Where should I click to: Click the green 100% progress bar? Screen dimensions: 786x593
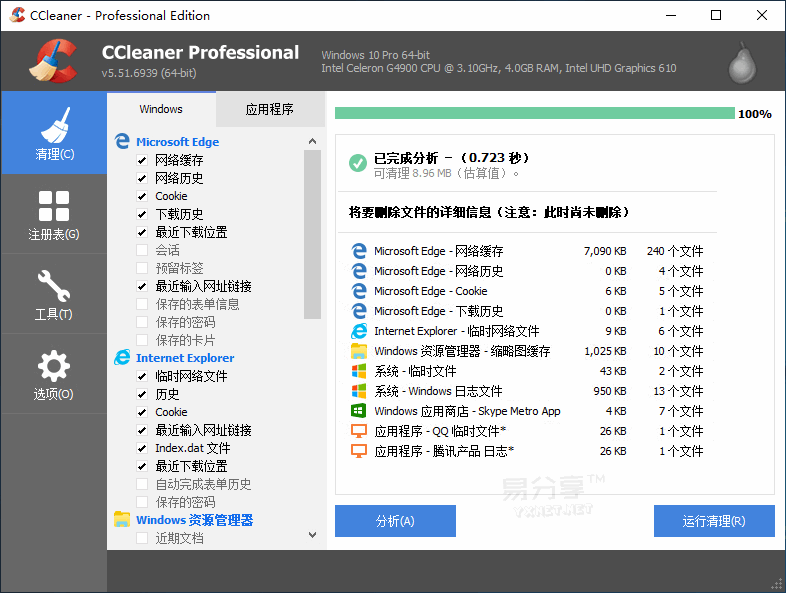[x=534, y=113]
